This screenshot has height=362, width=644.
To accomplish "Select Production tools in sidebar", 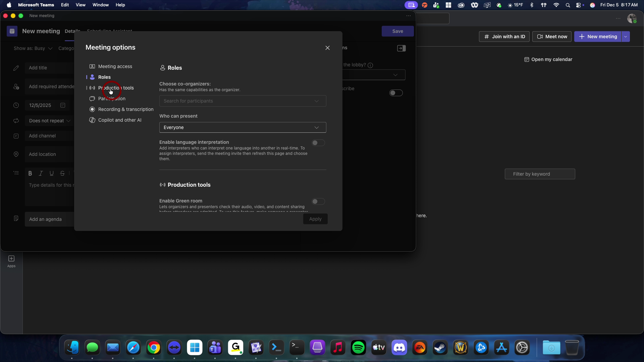I will (x=116, y=88).
